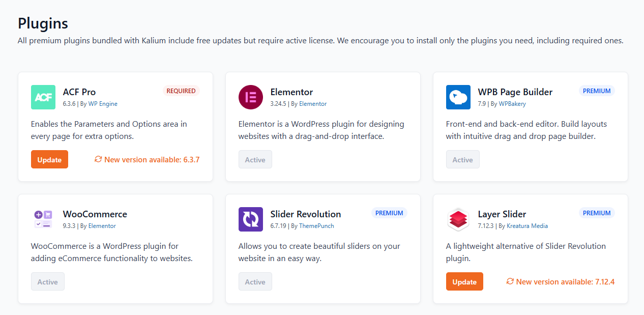The height and width of the screenshot is (315, 644).
Task: Click the Slider Revolution description text
Action: [319, 252]
